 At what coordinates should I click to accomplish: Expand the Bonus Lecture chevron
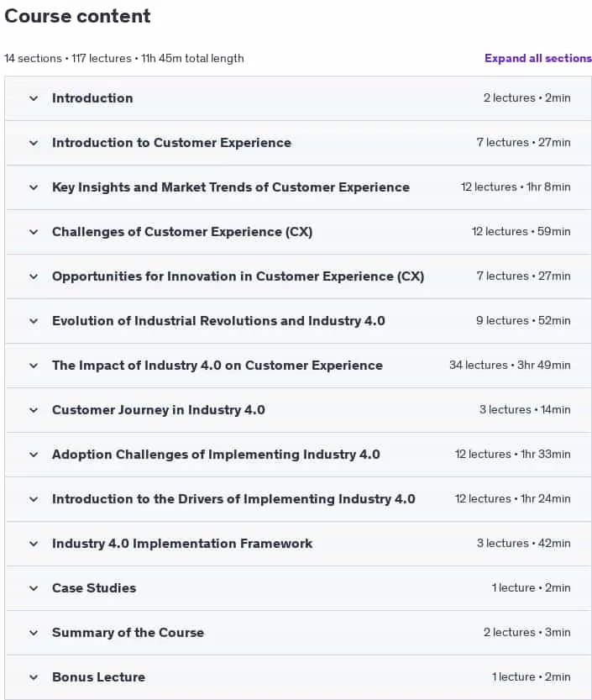click(x=34, y=677)
